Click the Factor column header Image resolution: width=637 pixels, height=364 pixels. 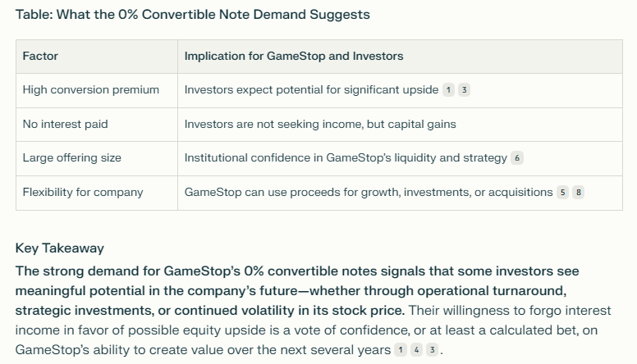coord(40,56)
